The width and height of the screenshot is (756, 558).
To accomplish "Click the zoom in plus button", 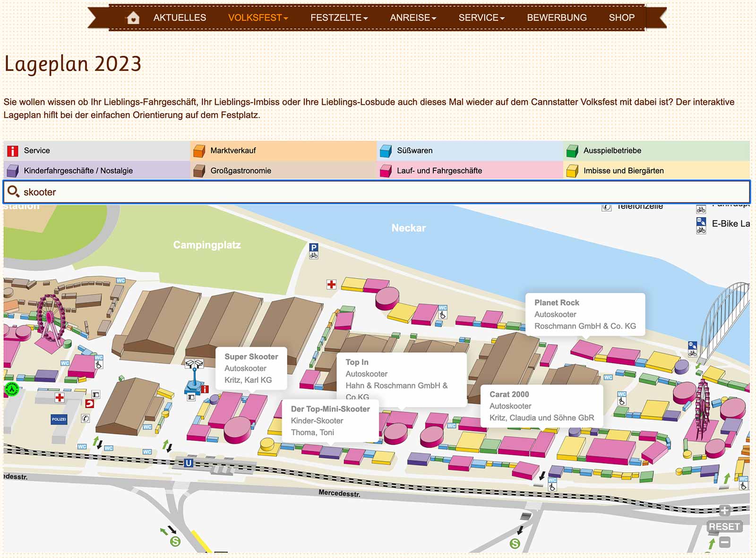I will tap(724, 510).
